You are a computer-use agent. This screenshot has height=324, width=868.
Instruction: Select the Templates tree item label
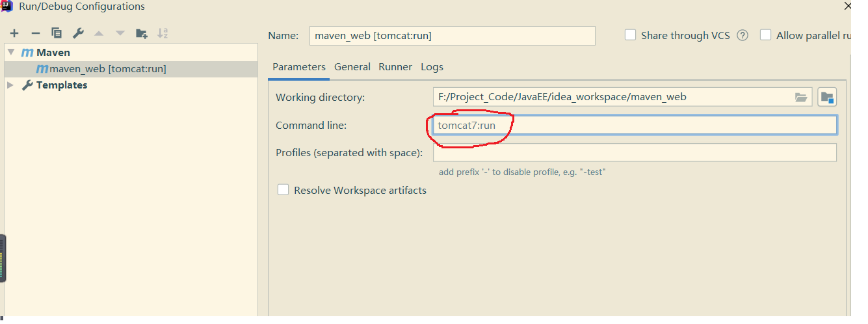pos(62,85)
